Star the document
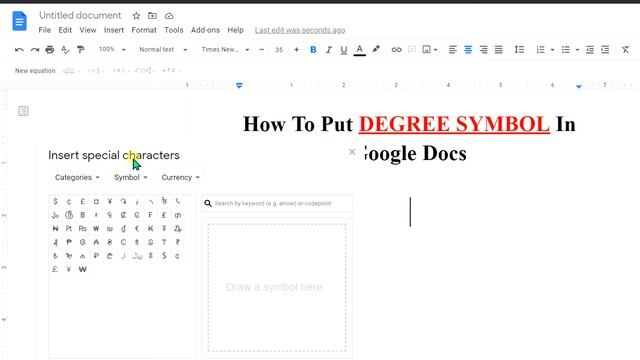The width and height of the screenshot is (640, 360). (x=136, y=16)
